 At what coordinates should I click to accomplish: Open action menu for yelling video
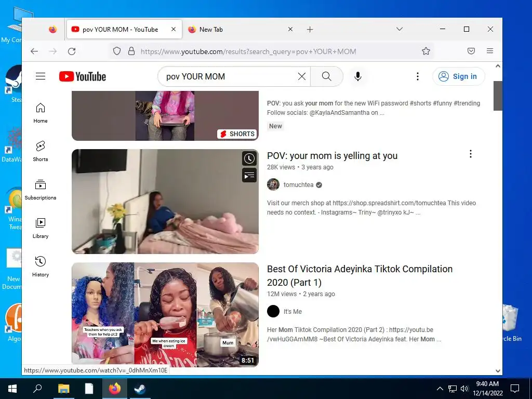coord(471,154)
